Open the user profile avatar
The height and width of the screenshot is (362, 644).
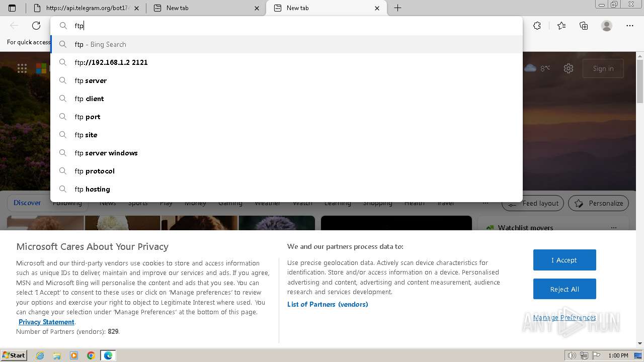(x=607, y=26)
